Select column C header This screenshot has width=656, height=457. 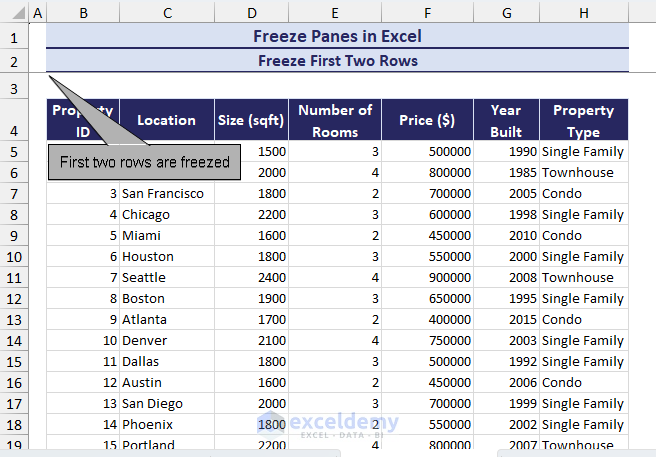pyautogui.click(x=167, y=13)
